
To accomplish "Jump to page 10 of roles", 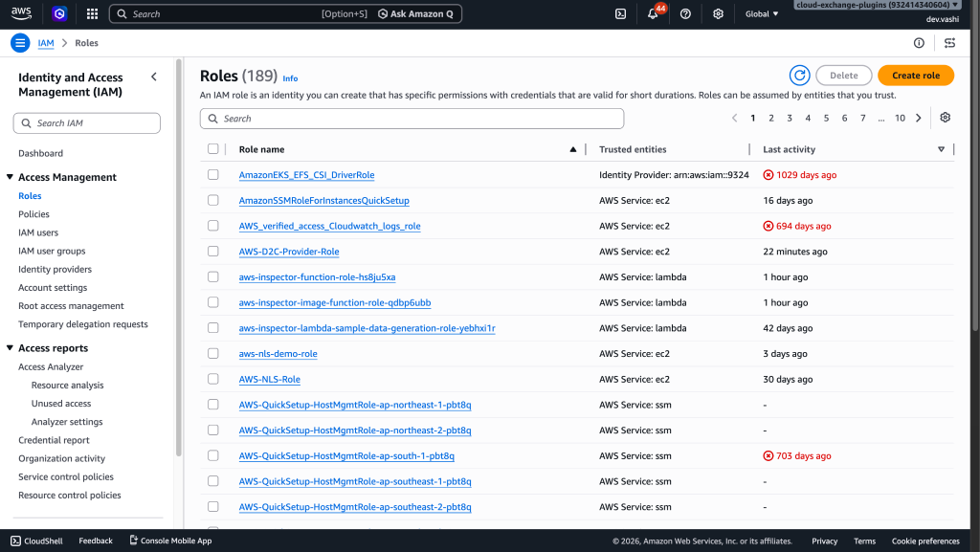I will point(900,118).
